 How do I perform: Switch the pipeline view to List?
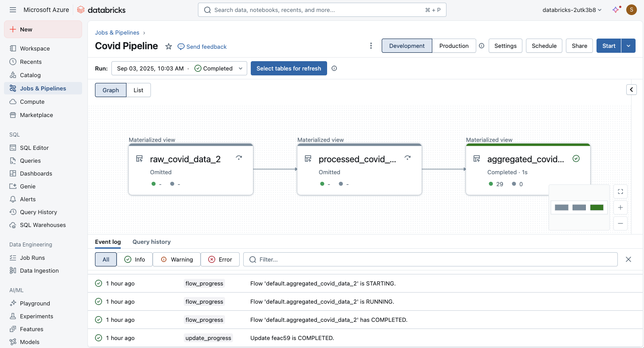tap(138, 90)
